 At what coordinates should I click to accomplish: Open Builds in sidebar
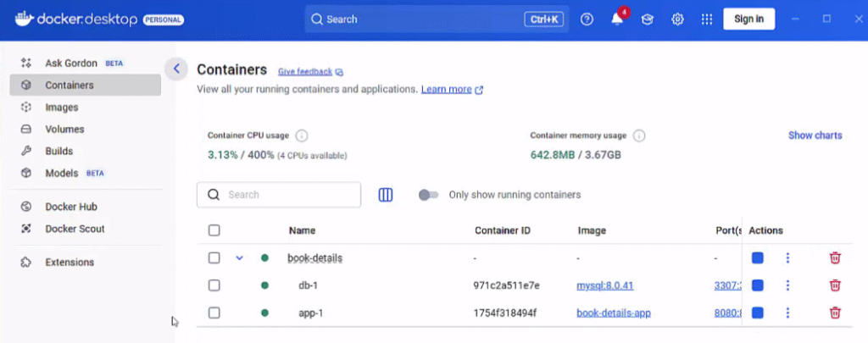click(86, 151)
